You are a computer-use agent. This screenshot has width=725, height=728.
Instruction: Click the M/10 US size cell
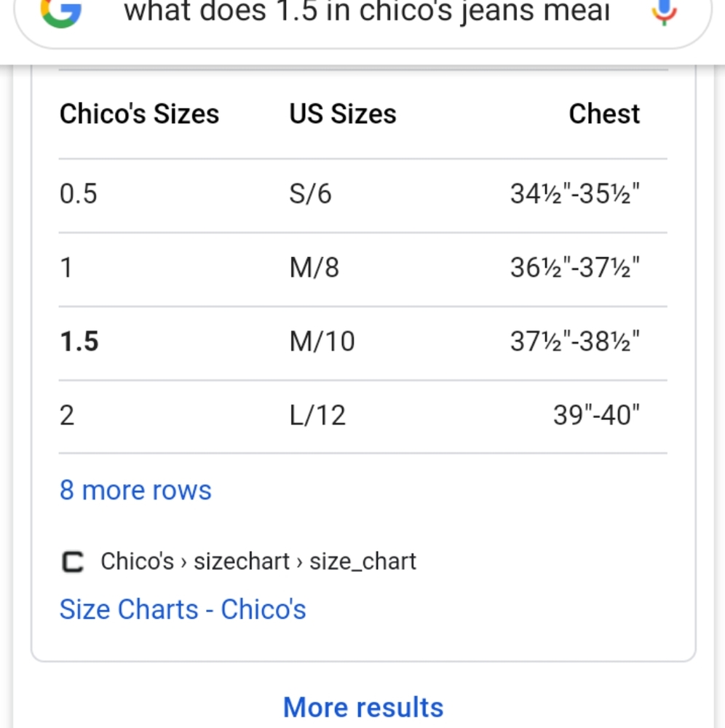(322, 341)
